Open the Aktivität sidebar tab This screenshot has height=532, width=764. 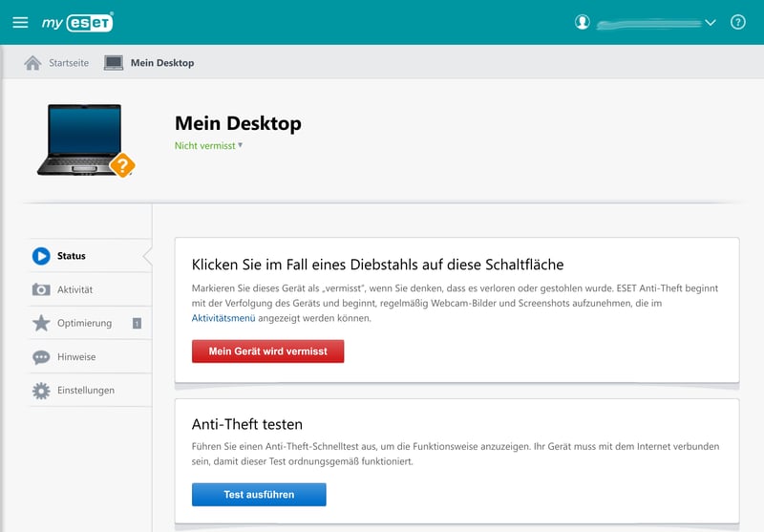(x=74, y=289)
